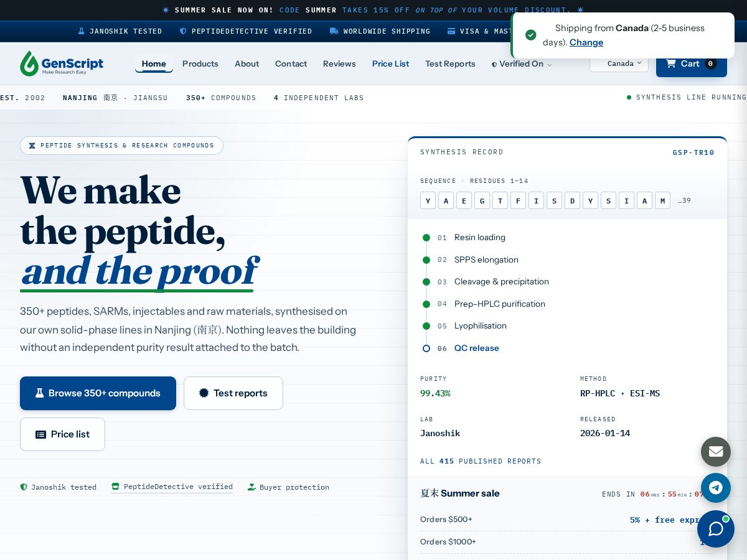Click the RP-HPLC · ESI-MS method value
747x560 pixels.
(620, 393)
